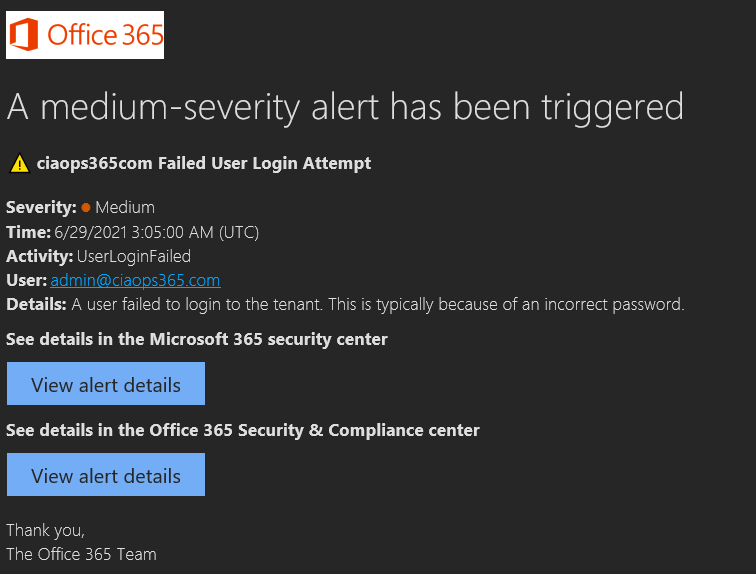Click the details sentence about the incorrect password

(378, 304)
